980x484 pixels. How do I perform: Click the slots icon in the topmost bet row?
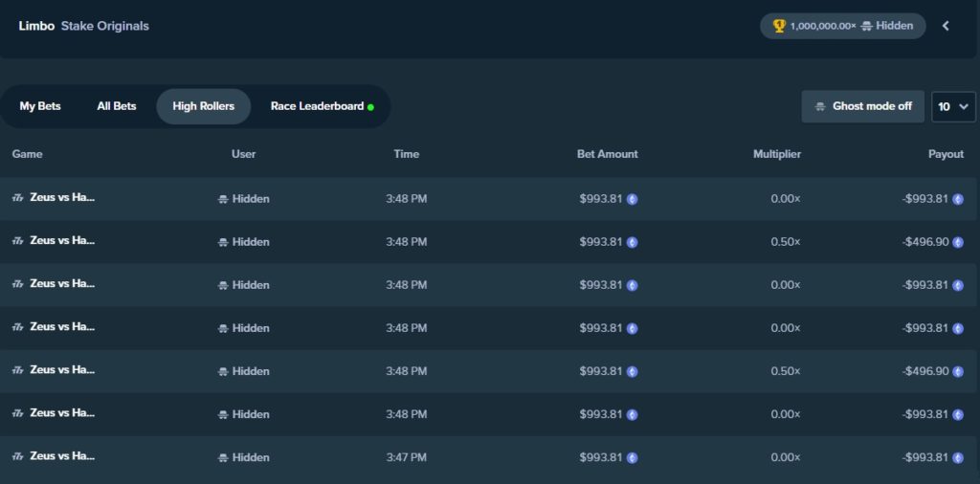click(x=17, y=198)
